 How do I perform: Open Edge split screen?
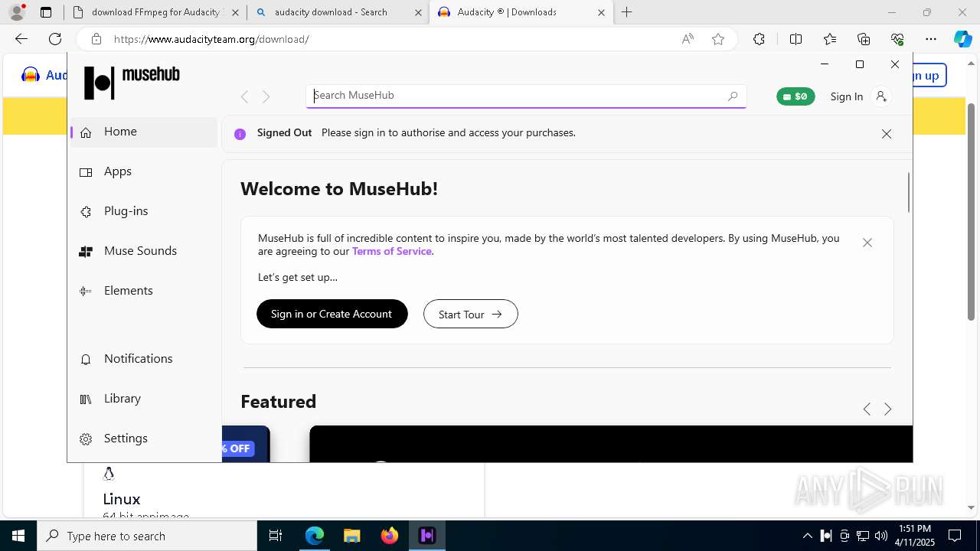tap(795, 39)
